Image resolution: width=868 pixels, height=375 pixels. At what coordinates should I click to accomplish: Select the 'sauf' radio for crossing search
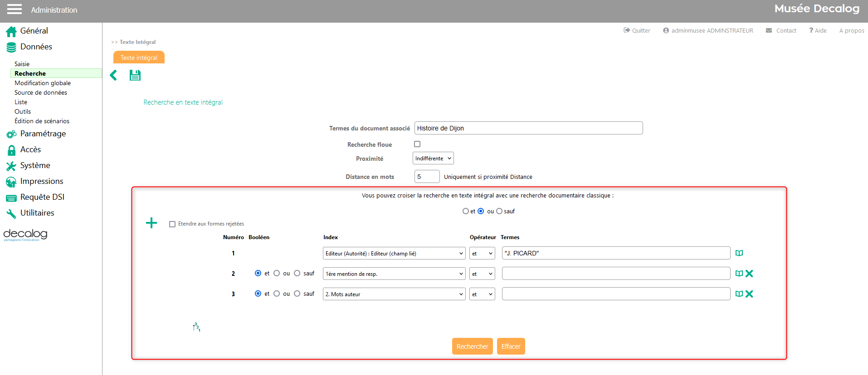click(499, 211)
